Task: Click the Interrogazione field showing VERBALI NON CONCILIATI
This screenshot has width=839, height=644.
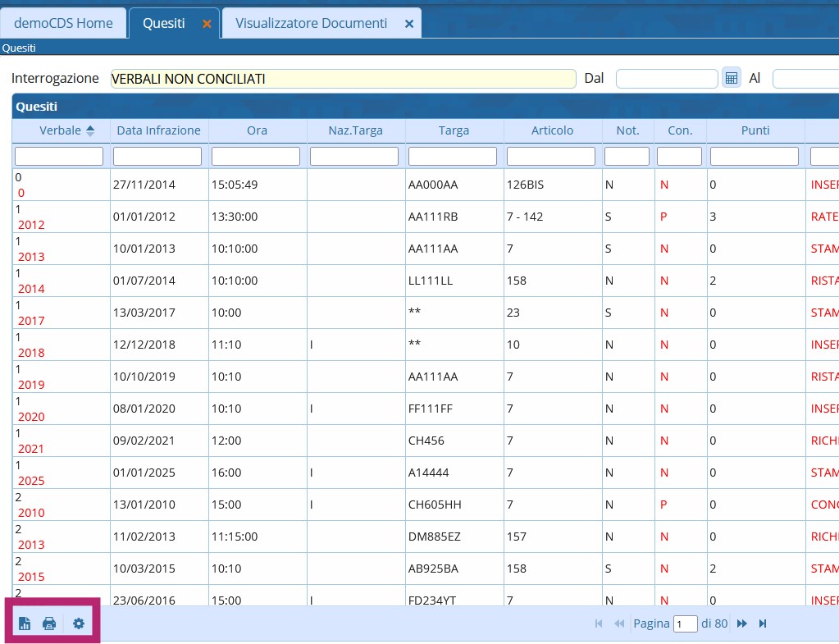Action: 343,79
